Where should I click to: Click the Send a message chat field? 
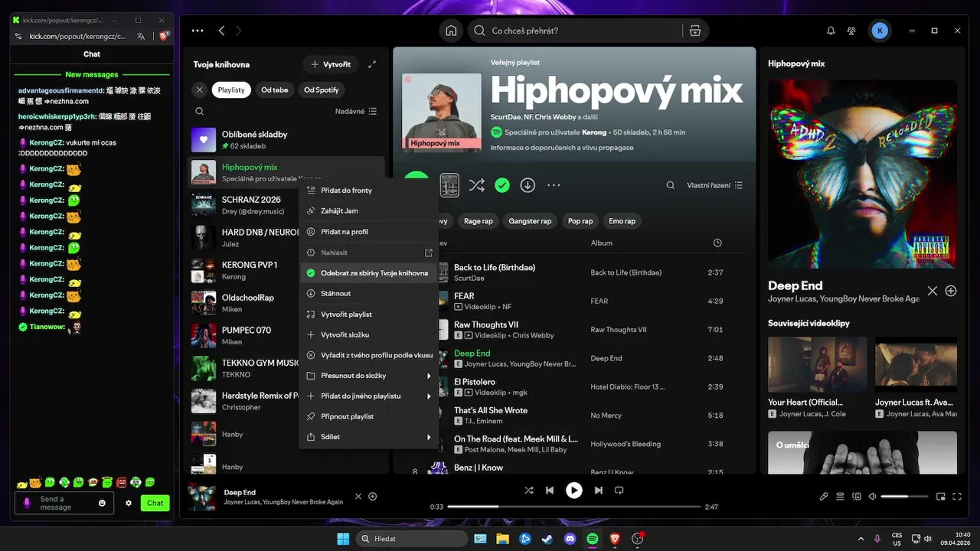(x=64, y=503)
